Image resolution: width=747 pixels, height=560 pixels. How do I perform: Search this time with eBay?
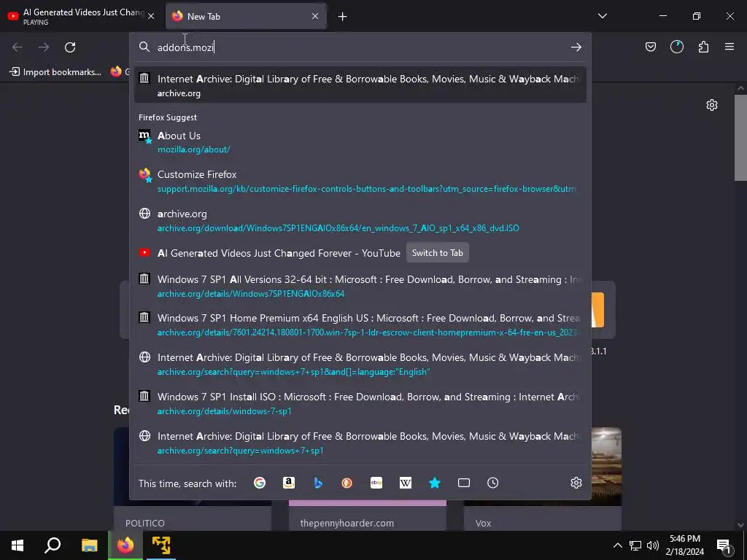pyautogui.click(x=376, y=483)
